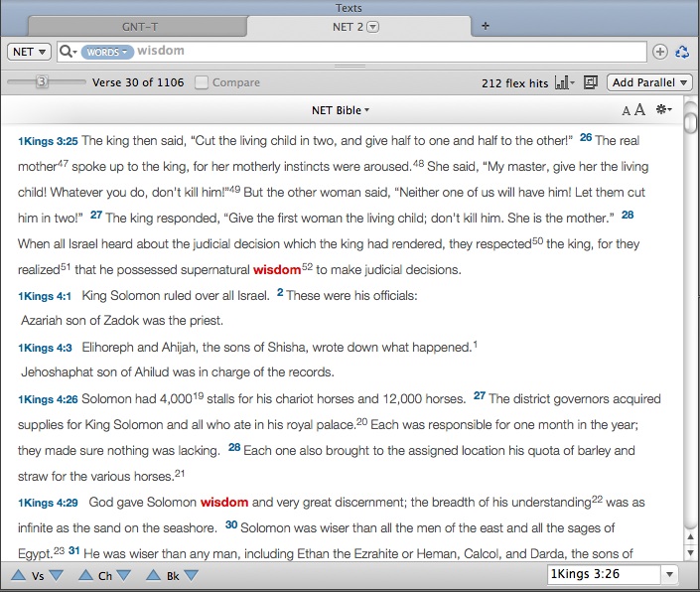The image size is (700, 592).
Task: Click the text size AA icon
Action: coord(632,110)
